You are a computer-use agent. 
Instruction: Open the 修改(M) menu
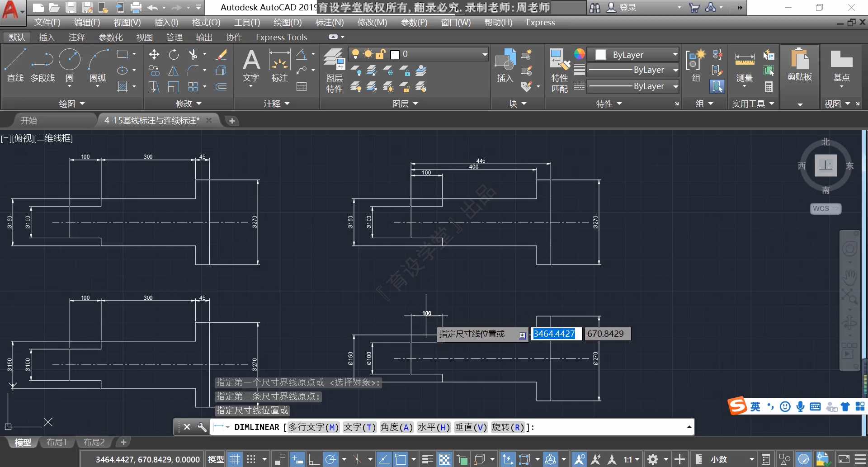click(x=372, y=22)
